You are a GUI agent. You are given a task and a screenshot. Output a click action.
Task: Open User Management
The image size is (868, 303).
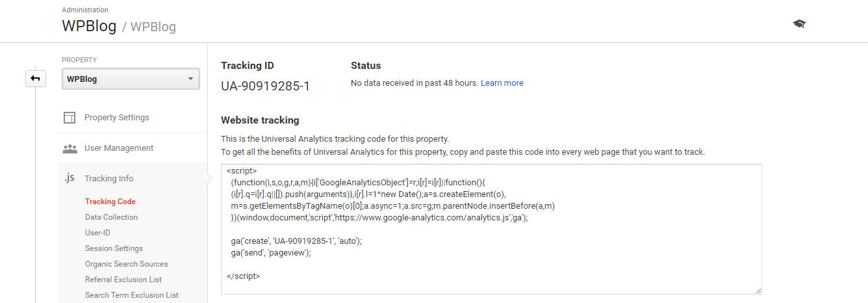point(119,148)
